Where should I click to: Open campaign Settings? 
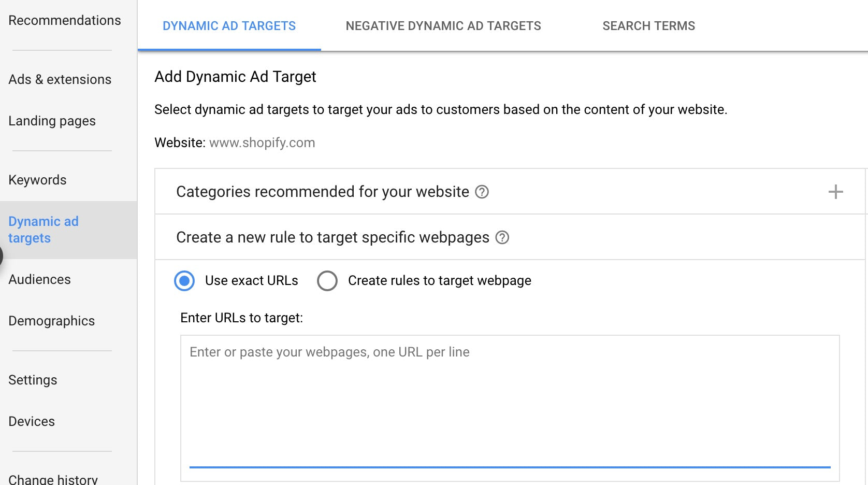click(33, 380)
